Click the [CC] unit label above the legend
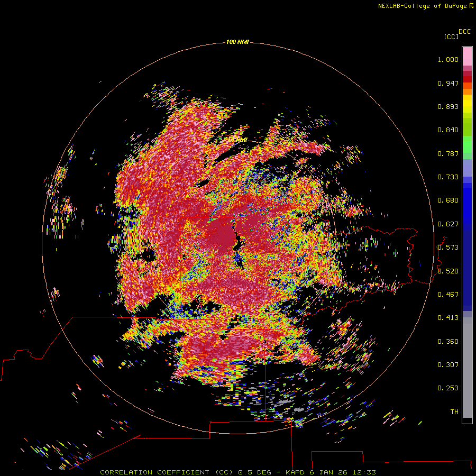Image resolution: width=476 pixels, height=476 pixels. [451, 36]
